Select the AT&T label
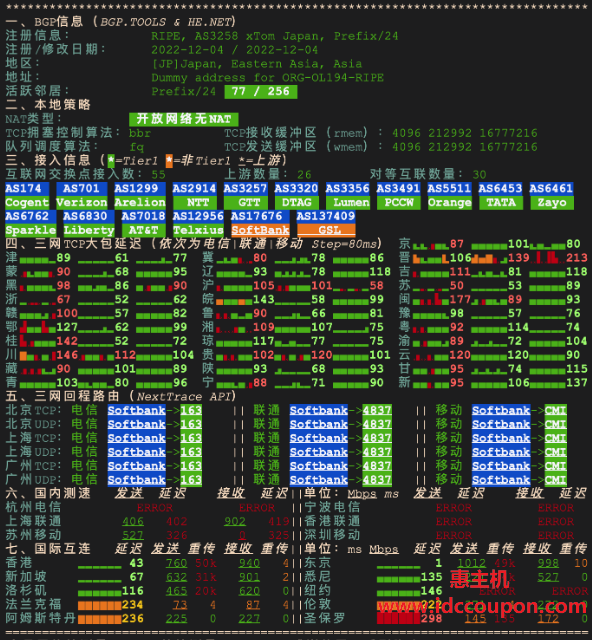The height and width of the screenshot is (640, 592). 143,230
